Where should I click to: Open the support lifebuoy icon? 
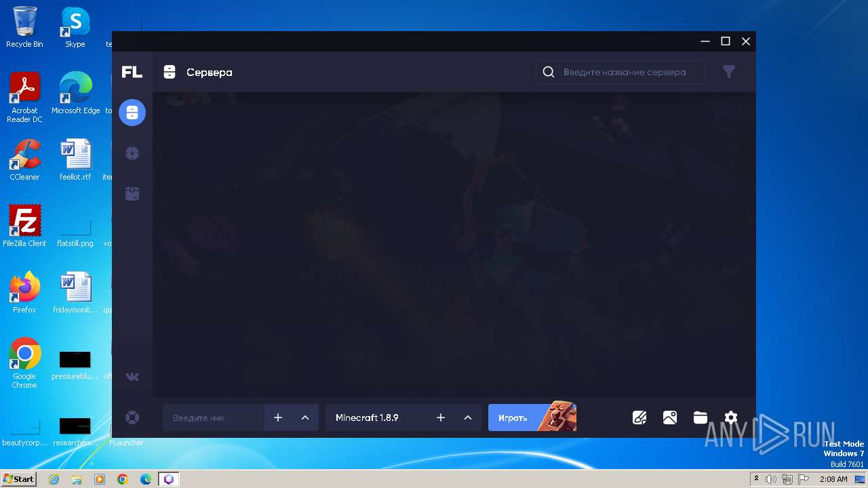(132, 418)
